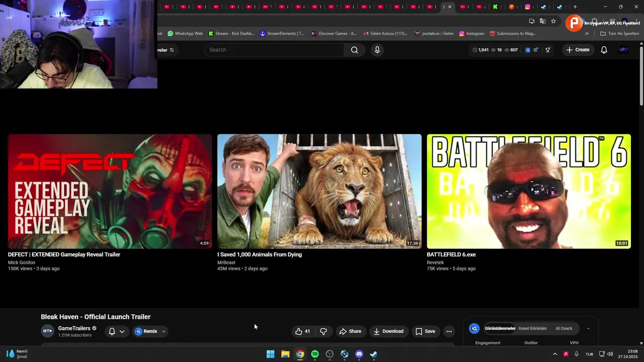The image size is (644, 362).
Task: Open the Gelen Kutusu Gmail bookmark
Action: [385, 34]
